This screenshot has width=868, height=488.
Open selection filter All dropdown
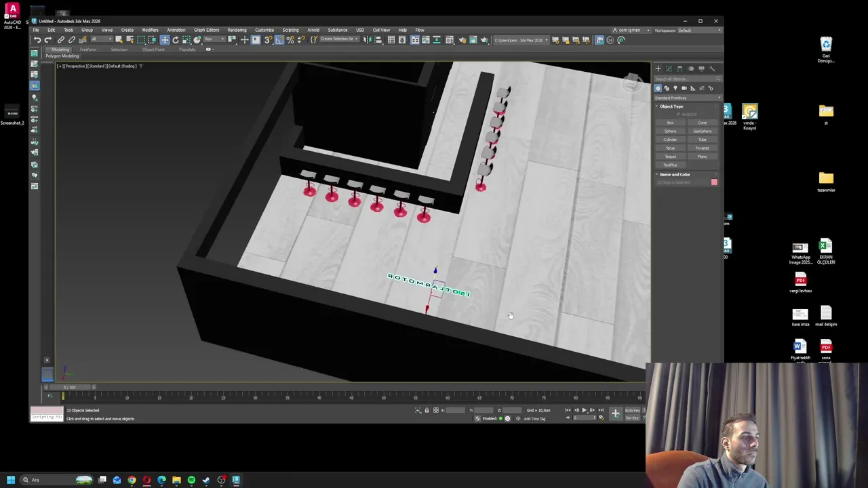click(102, 39)
